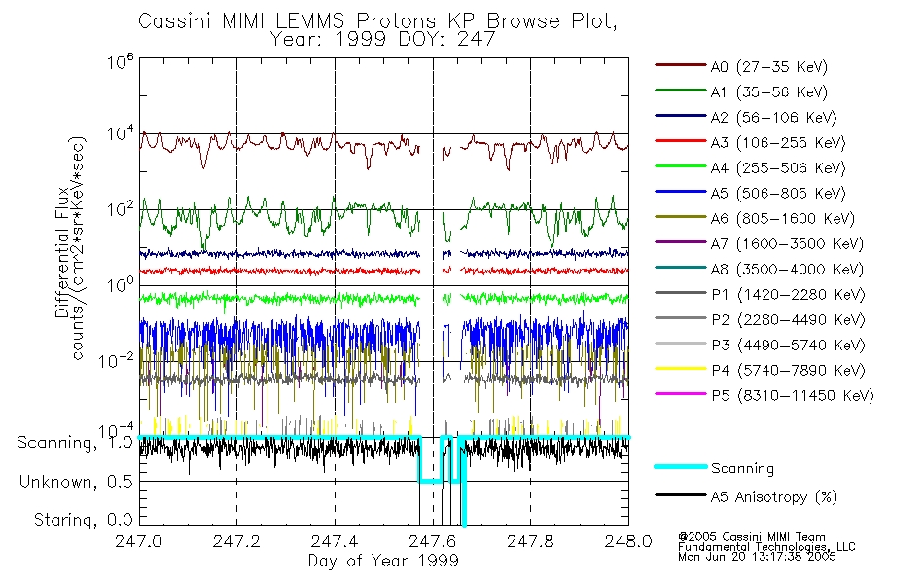Click the olive A6 legend line swatch
This screenshot has height=584, width=924.
tap(680, 216)
